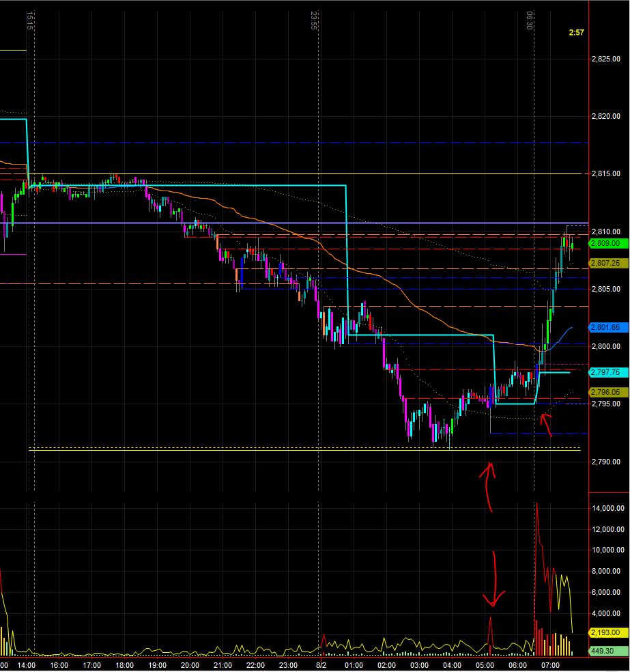The width and height of the screenshot is (630, 672).
Task: Click the 02:00 time axis label
Action: pyautogui.click(x=387, y=666)
